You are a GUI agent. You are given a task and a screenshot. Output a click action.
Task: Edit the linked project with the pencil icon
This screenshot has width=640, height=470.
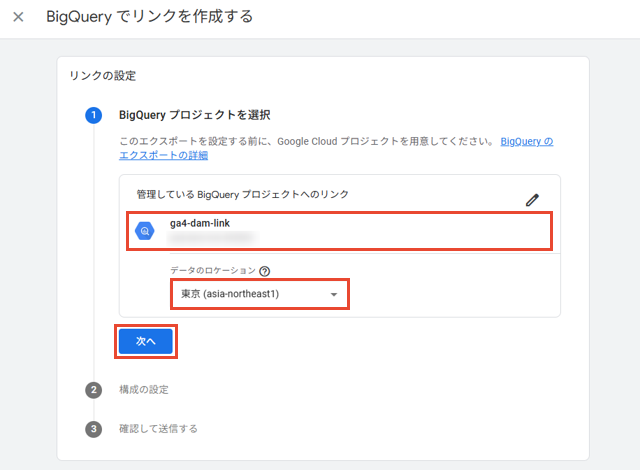[532, 200]
